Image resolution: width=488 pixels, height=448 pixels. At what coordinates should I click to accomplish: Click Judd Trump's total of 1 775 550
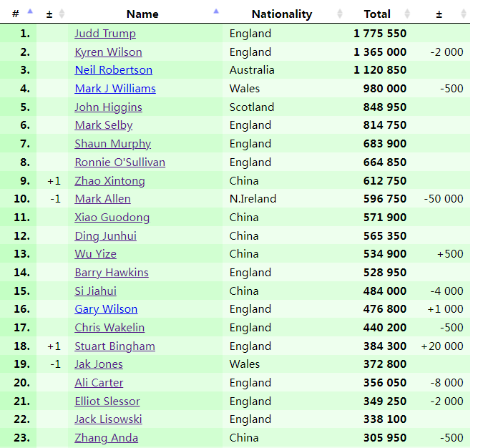pyautogui.click(x=379, y=34)
